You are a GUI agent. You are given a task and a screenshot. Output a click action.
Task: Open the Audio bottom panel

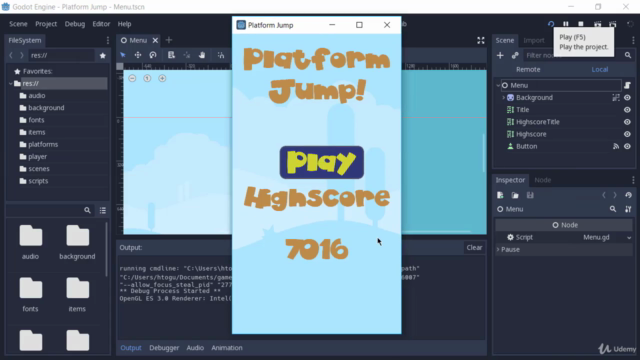pyautogui.click(x=195, y=348)
